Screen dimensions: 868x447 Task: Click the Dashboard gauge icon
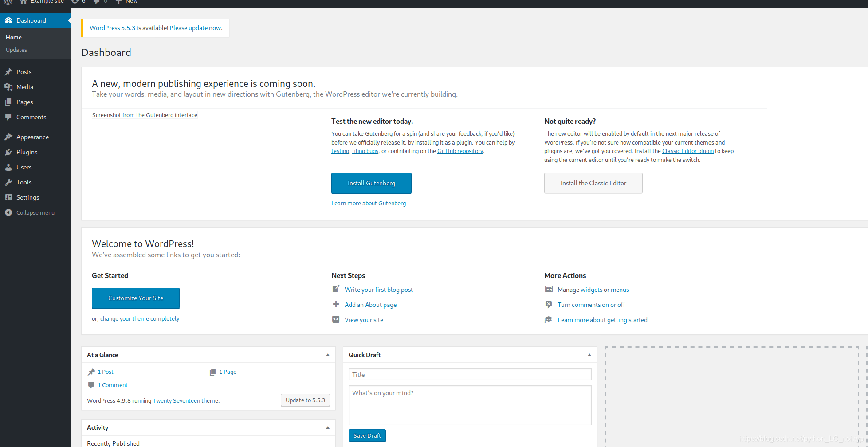tap(8, 20)
